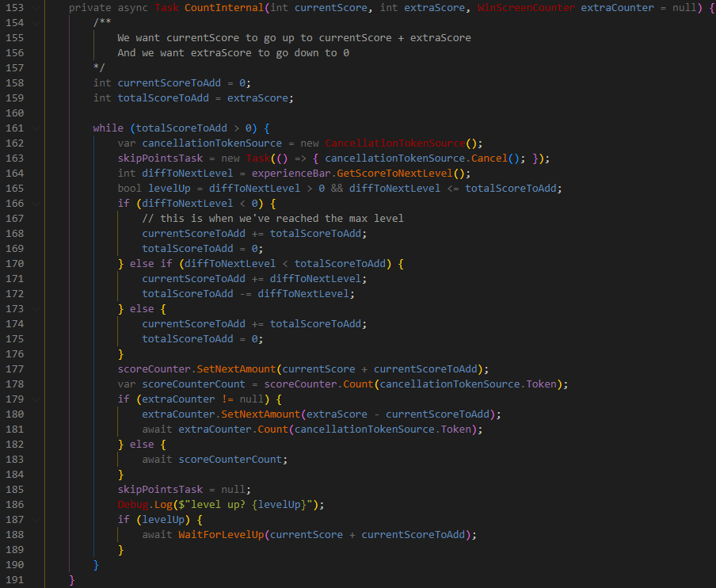Click the 'bool levelUp' declaration
The height and width of the screenshot is (588, 716).
(150, 189)
